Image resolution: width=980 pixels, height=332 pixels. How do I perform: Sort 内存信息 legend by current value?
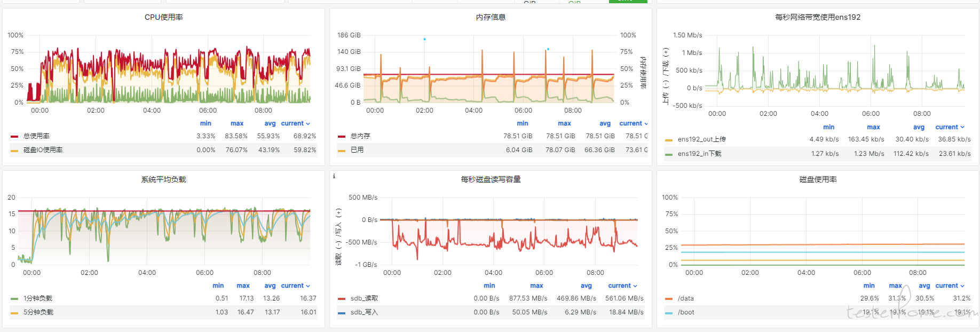click(634, 123)
